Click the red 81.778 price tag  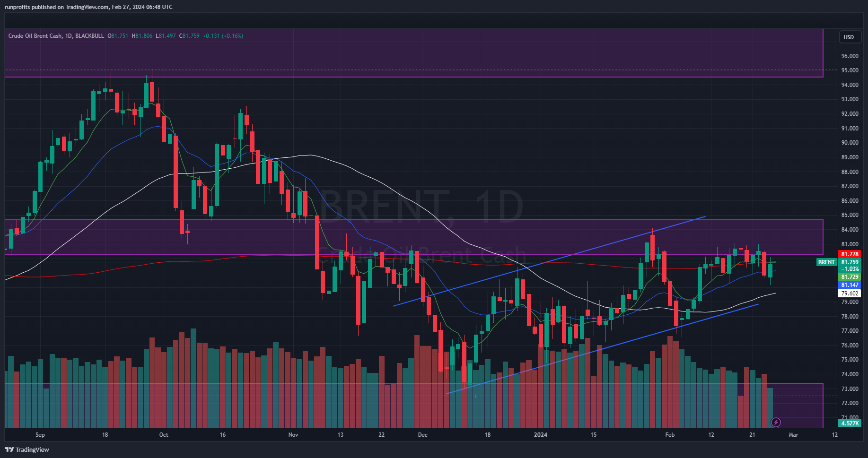pos(850,254)
